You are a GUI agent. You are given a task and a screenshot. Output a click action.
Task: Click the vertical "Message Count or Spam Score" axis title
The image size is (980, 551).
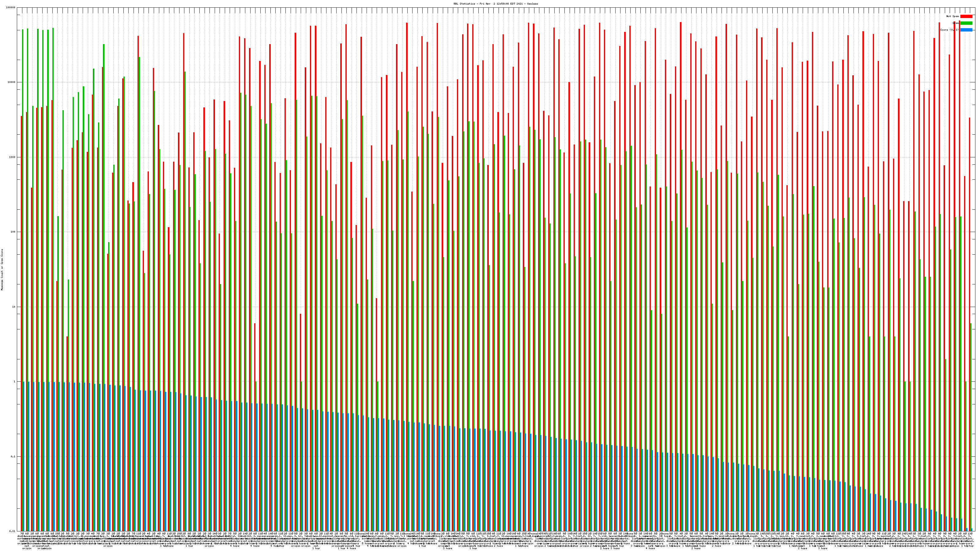(x=2, y=270)
